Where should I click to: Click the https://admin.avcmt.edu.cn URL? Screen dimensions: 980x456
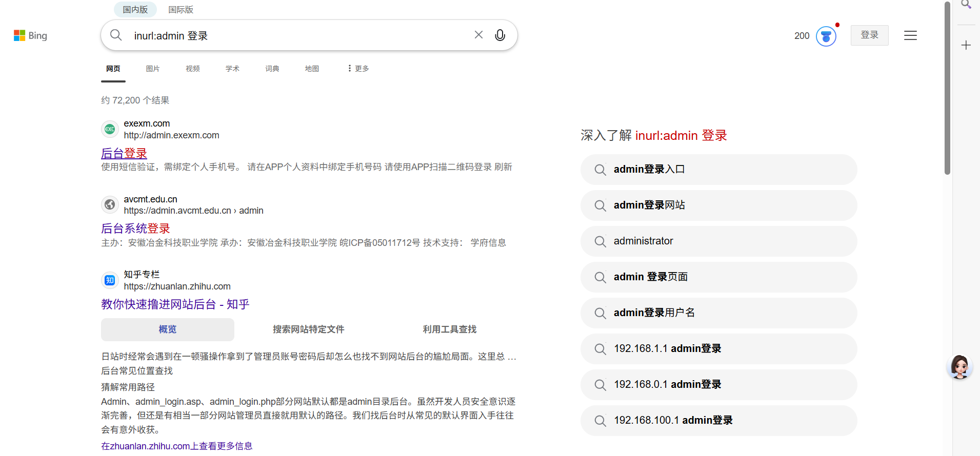193,211
